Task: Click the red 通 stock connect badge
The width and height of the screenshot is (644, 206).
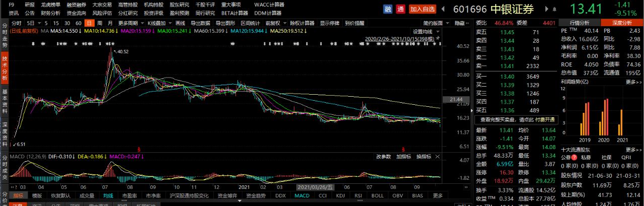Action: [400, 9]
